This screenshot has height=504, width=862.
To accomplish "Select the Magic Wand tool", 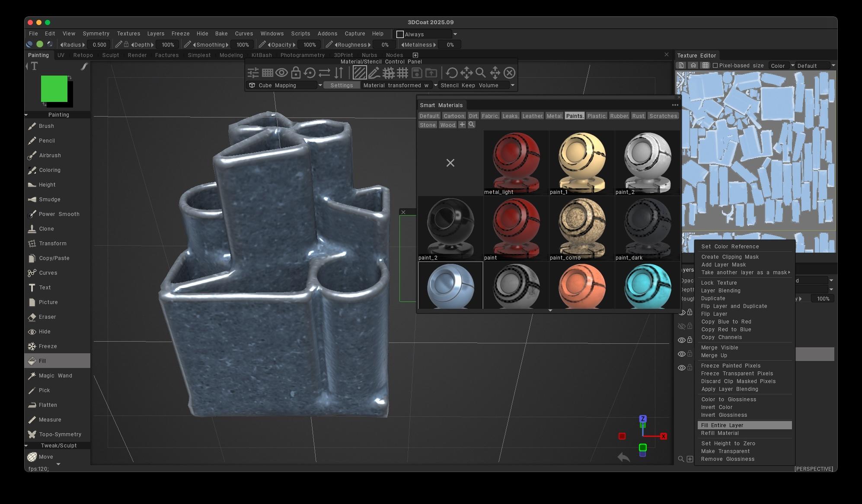I will point(55,376).
